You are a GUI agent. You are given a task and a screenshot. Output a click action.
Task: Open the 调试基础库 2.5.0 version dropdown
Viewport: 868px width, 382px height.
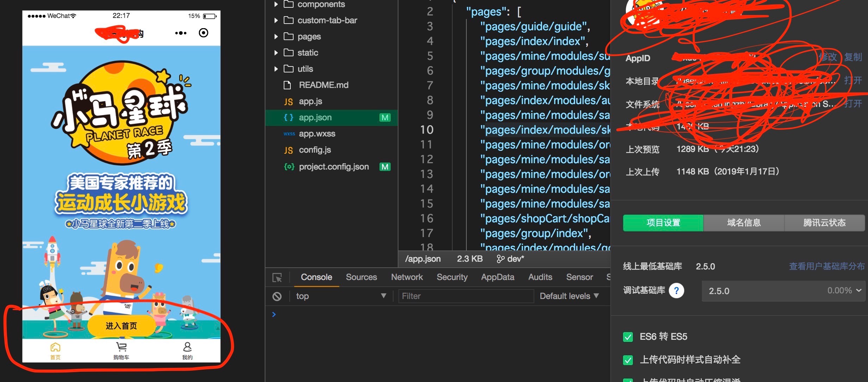point(784,291)
